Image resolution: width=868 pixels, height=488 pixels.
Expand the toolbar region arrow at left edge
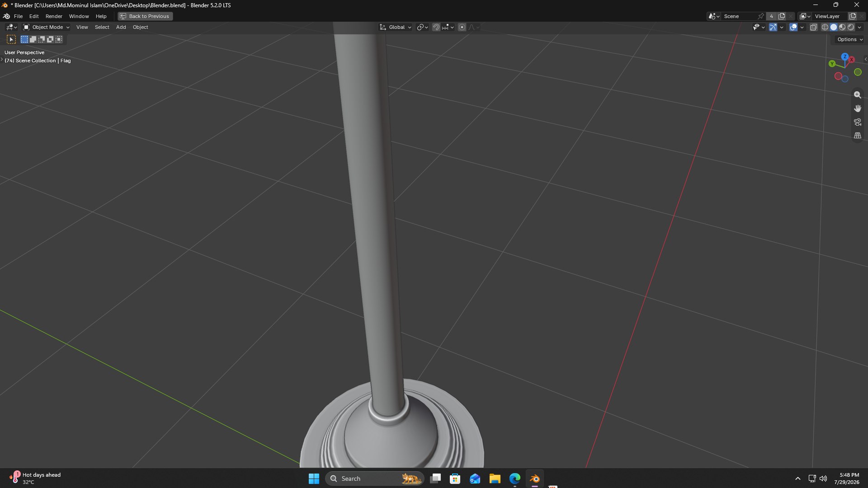point(2,60)
